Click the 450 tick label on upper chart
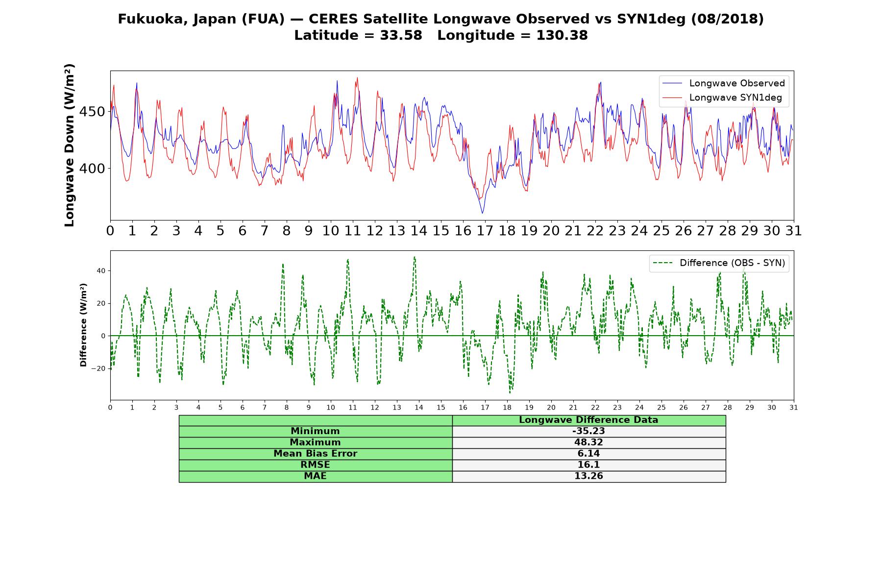Viewport: 882px width, 588px height. tap(92, 112)
